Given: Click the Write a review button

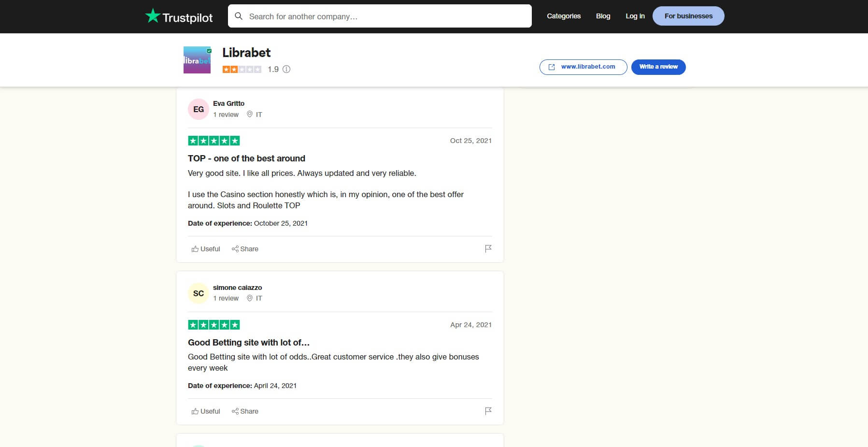Looking at the screenshot, I should pyautogui.click(x=658, y=67).
